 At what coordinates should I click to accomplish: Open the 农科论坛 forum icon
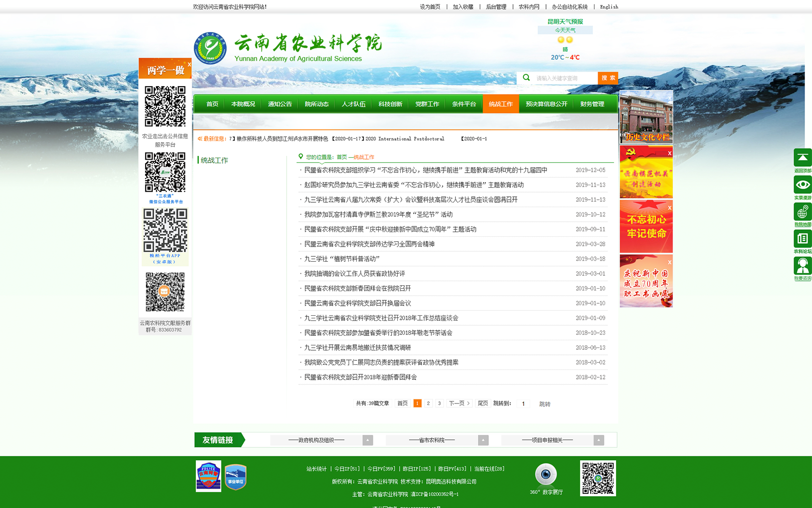tap(802, 239)
